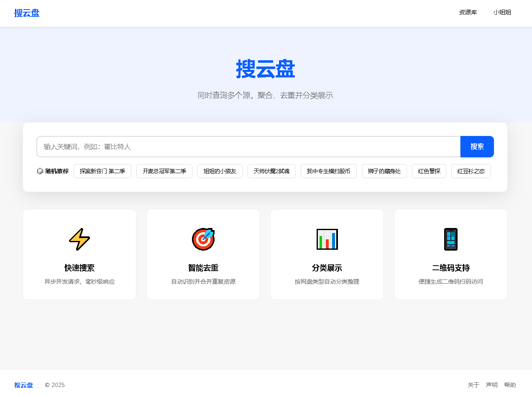Select the 开麦总冠军第二季 suggestion
This screenshot has width=532, height=397.
(164, 171)
